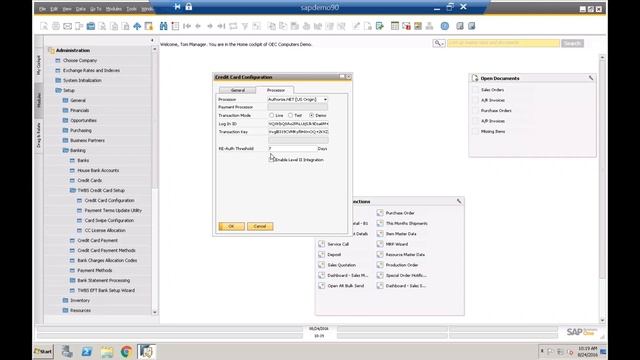640x360 pixels.
Task: Click the Print toolbar icon
Action: click(x=56, y=26)
